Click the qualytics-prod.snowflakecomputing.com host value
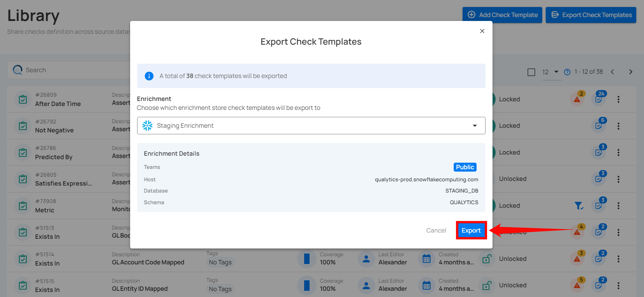644x297 pixels. click(x=426, y=179)
